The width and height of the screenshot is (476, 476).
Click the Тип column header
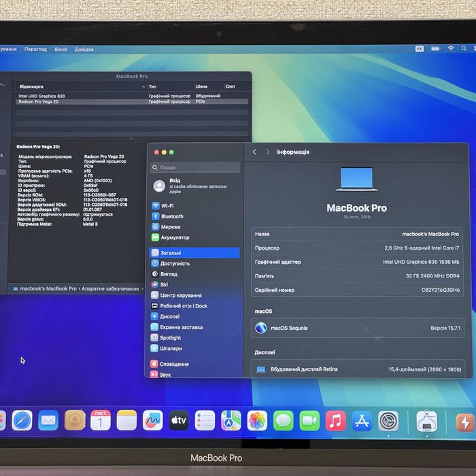[171, 86]
